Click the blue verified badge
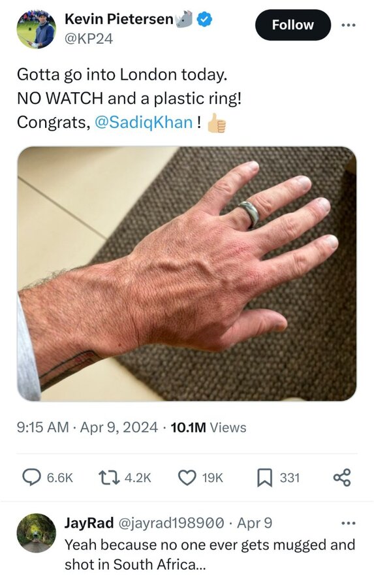The height and width of the screenshot is (588, 374). (x=204, y=19)
